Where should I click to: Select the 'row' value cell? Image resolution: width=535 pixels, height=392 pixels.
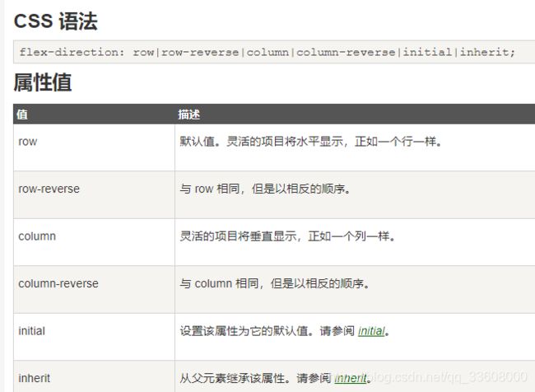coord(94,147)
